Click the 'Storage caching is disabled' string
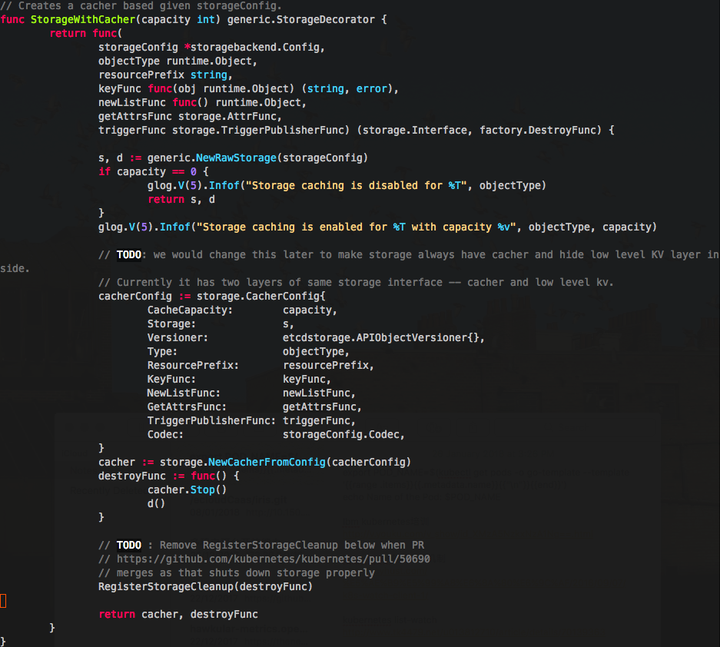 pyautogui.click(x=356, y=186)
